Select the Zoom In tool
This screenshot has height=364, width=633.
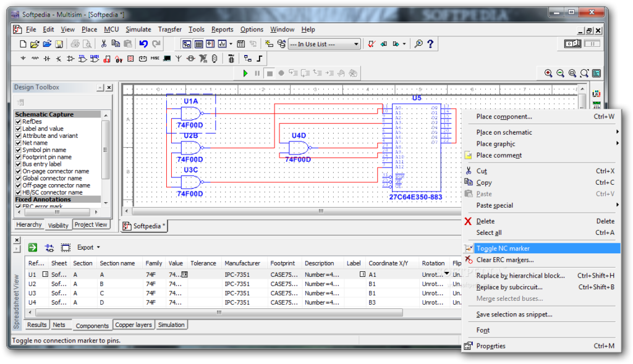click(548, 73)
